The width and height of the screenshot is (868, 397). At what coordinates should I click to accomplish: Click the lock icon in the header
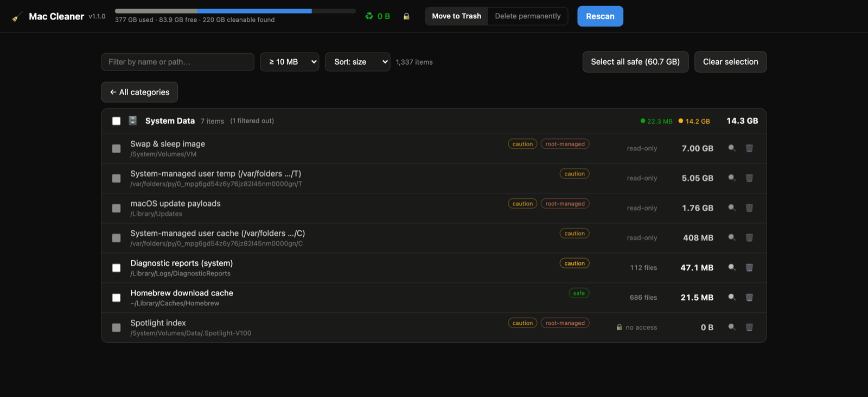[x=406, y=16]
